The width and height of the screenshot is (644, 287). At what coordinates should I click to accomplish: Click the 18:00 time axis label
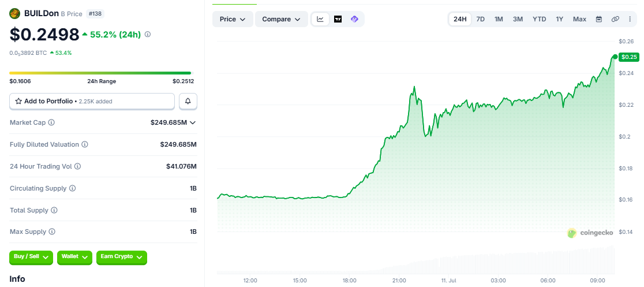coord(350,281)
